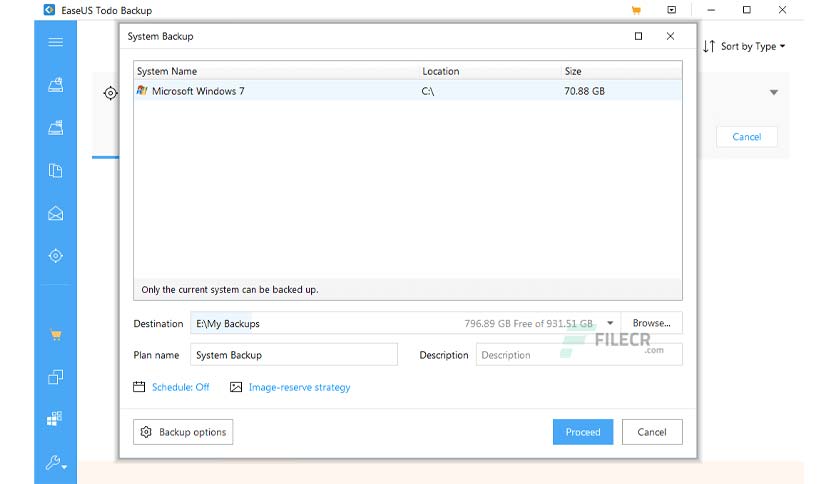Image resolution: width=836 pixels, height=484 pixels.
Task: Click the 70.88 GB size value
Action: [x=584, y=91]
